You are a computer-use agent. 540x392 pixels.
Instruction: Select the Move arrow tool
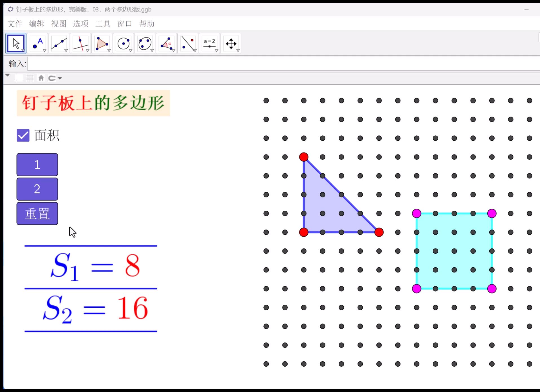(x=16, y=43)
